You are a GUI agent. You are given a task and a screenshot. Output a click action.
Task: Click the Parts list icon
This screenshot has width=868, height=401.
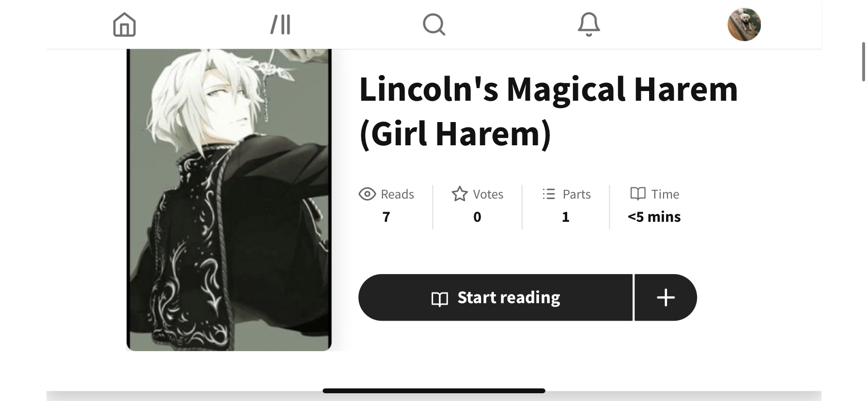[x=549, y=194]
